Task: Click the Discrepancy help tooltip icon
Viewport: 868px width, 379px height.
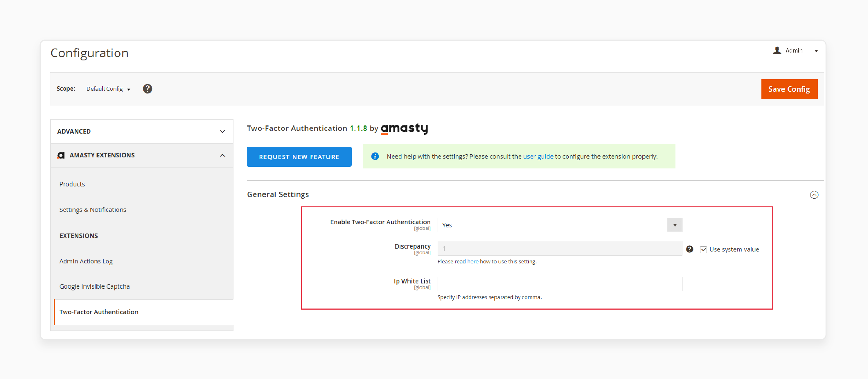Action: pos(689,249)
